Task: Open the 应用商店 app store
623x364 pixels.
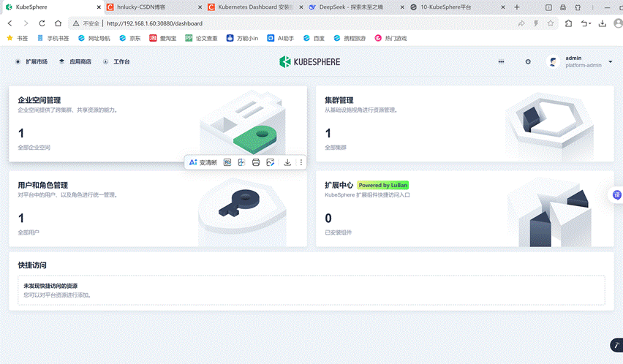Action: [x=75, y=61]
